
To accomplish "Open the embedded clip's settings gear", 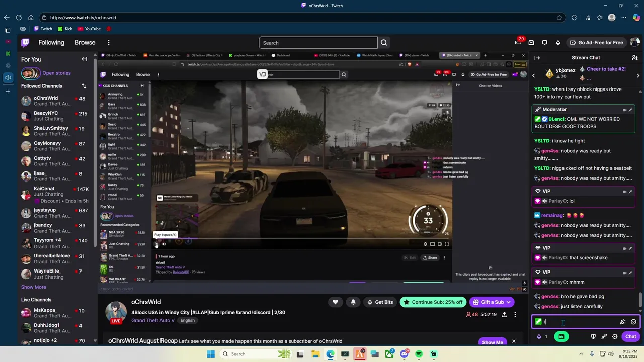I will [425, 244].
